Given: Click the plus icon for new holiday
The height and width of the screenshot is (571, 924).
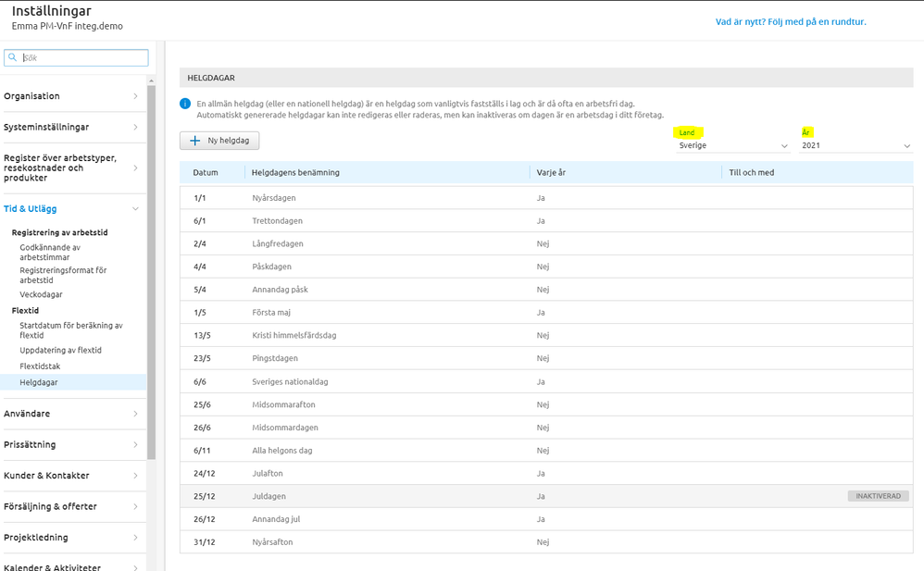Looking at the screenshot, I should (194, 141).
